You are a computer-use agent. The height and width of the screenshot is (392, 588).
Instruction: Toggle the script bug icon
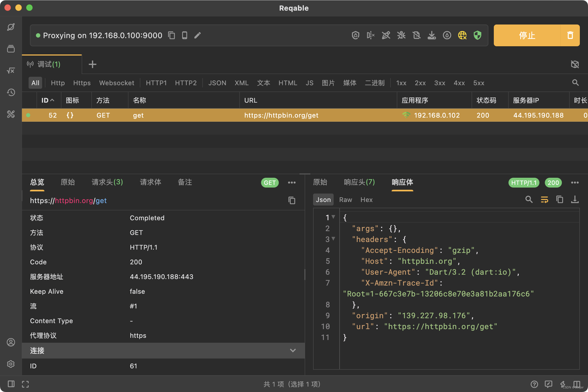tap(401, 35)
